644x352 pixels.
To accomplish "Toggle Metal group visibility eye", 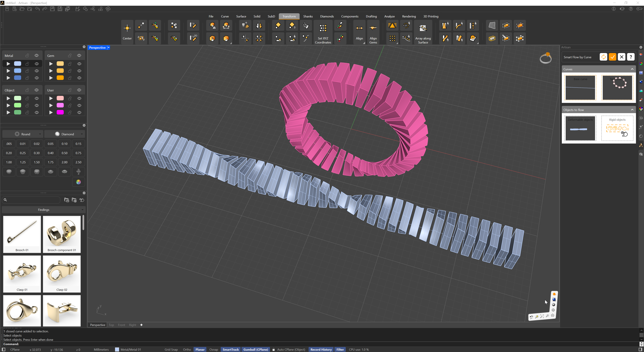I will tap(37, 56).
